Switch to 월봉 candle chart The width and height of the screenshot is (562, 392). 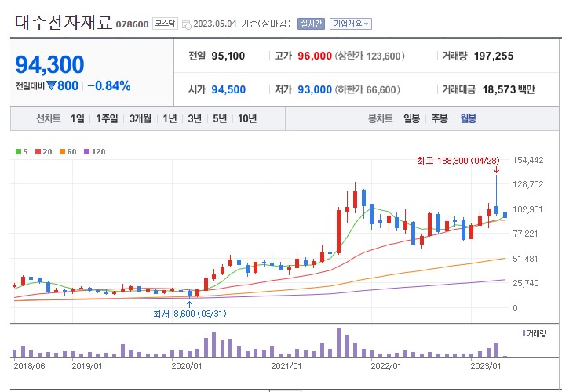pos(468,118)
